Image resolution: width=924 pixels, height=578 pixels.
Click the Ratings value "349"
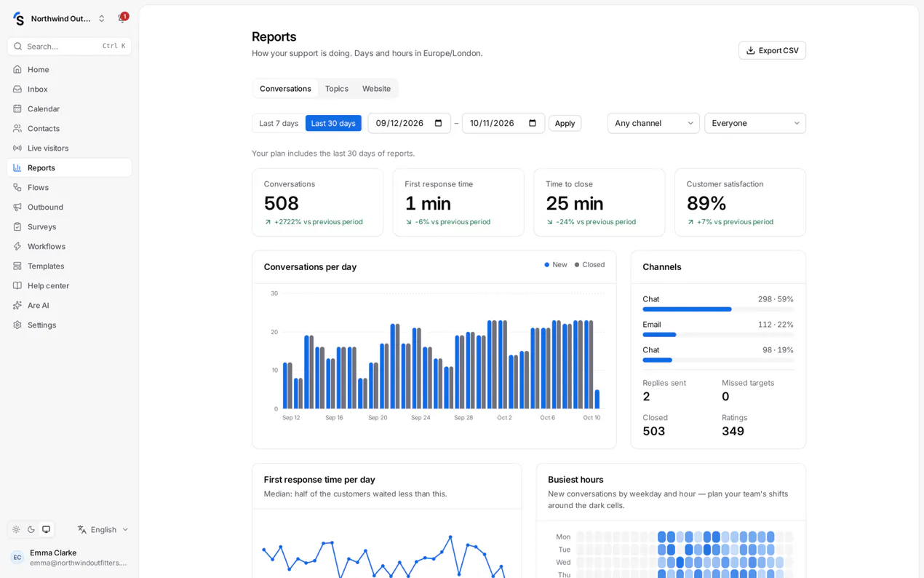tap(733, 431)
